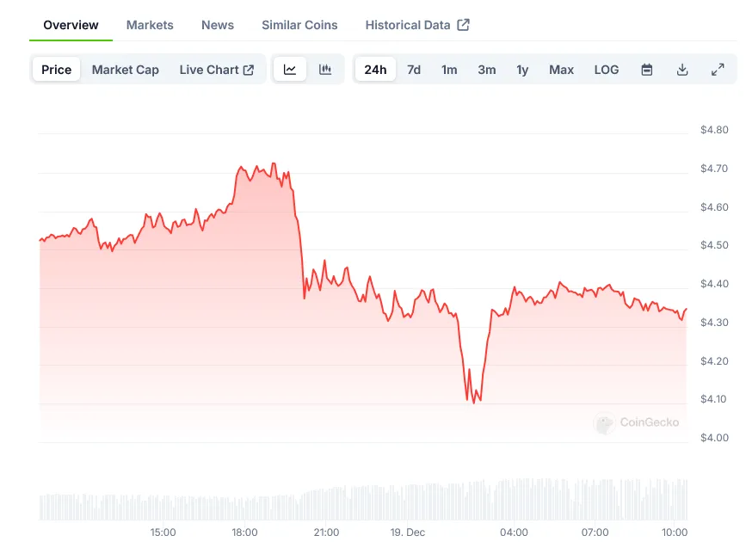Open the calendar date range icon

(x=646, y=69)
